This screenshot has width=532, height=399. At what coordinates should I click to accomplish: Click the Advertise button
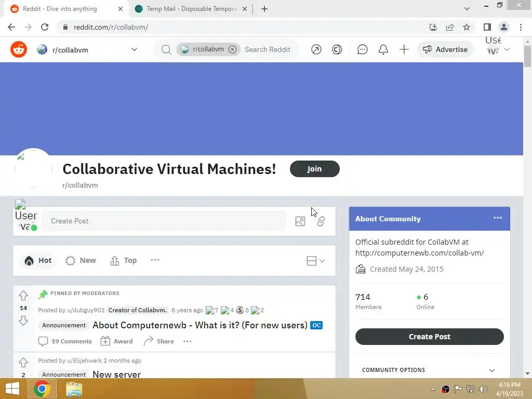(445, 49)
